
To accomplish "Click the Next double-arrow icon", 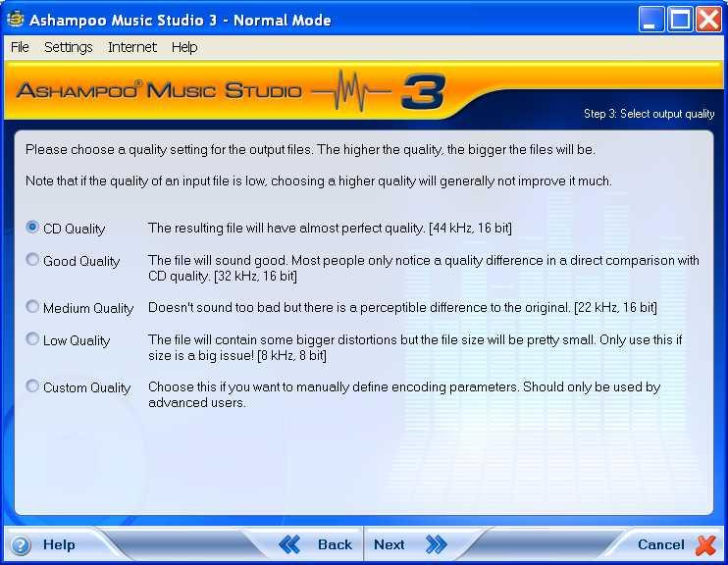I will pos(436,544).
